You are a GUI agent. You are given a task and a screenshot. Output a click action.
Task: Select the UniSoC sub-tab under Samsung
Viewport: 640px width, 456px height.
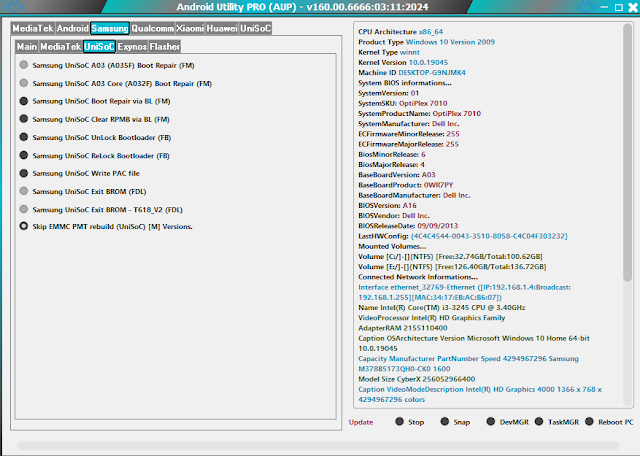point(99,47)
